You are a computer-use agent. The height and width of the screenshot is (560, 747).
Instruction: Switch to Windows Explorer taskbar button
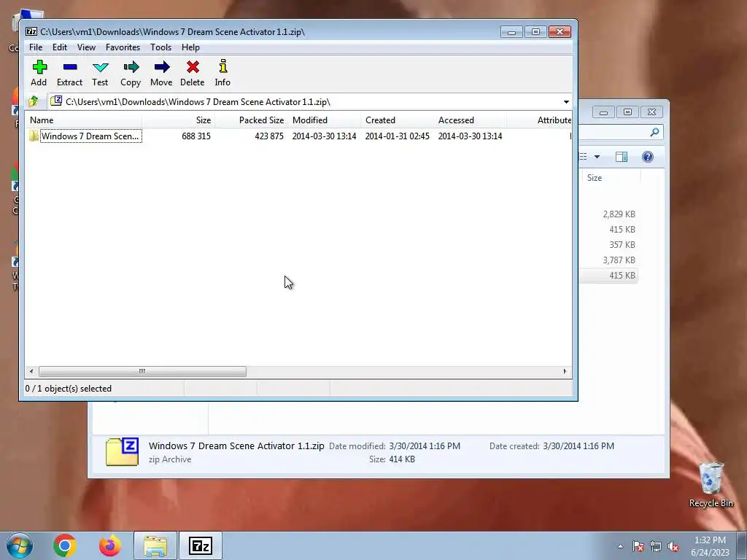[155, 545]
